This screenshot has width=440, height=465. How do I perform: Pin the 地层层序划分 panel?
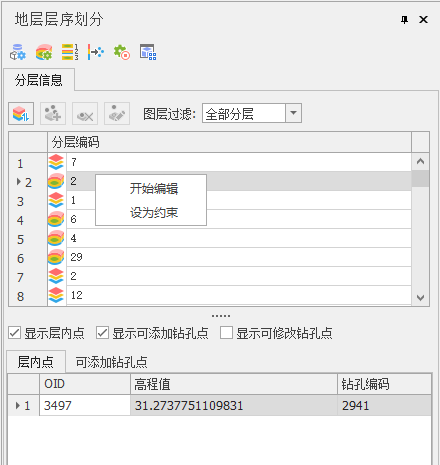click(x=404, y=20)
